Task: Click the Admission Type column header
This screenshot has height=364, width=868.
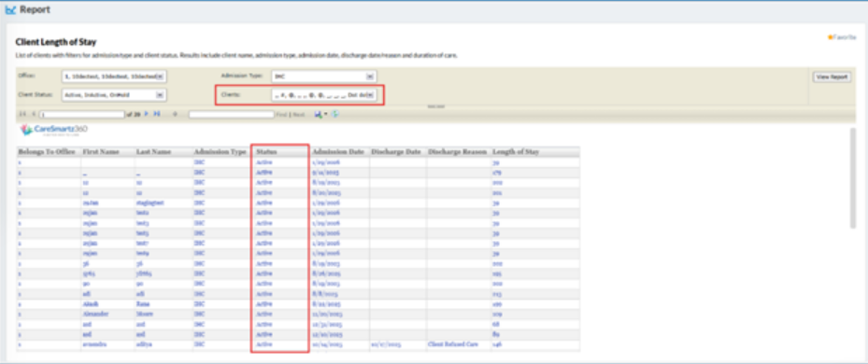Action: (x=220, y=151)
